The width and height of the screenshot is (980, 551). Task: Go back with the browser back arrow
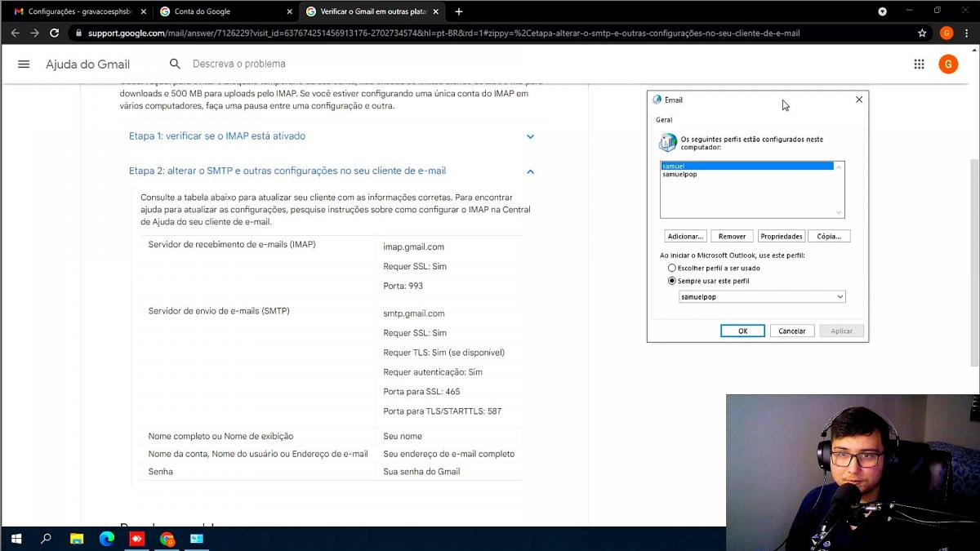point(15,33)
